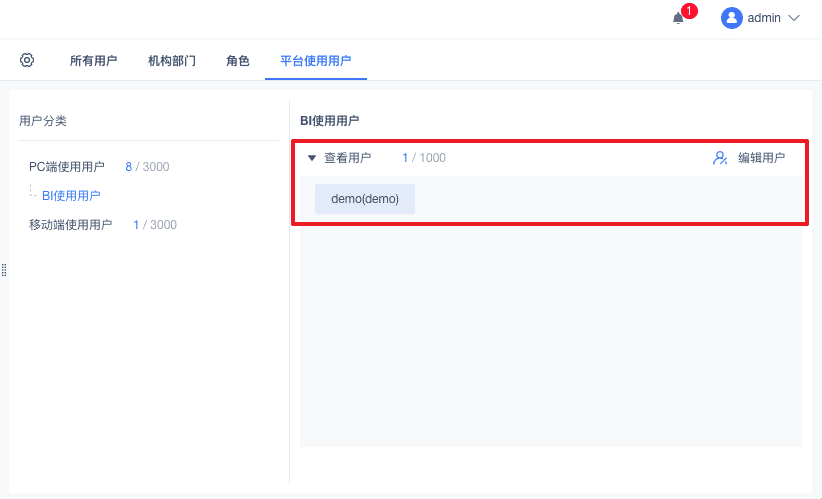Open the settings gear icon
The height and width of the screenshot is (499, 822).
(27, 60)
